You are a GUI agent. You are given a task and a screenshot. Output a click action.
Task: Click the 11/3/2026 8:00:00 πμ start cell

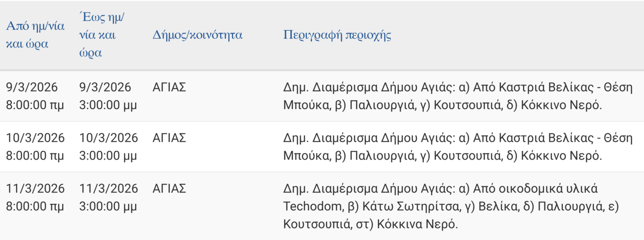pos(35,197)
